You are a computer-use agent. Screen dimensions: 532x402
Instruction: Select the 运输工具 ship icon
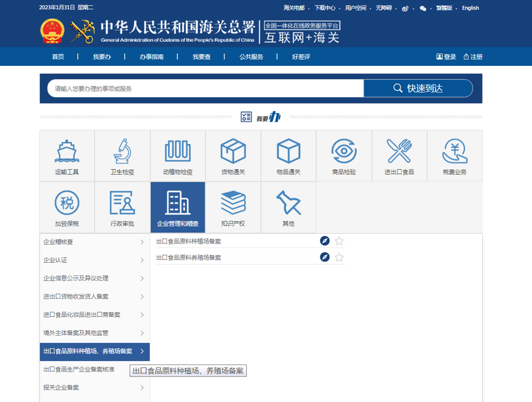[x=67, y=150]
